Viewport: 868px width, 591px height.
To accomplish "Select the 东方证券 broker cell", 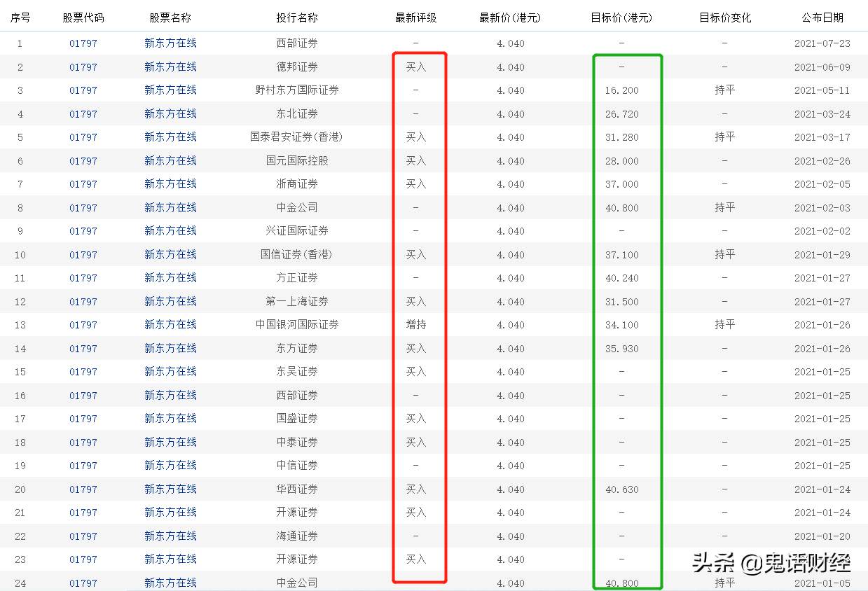I will 297,349.
